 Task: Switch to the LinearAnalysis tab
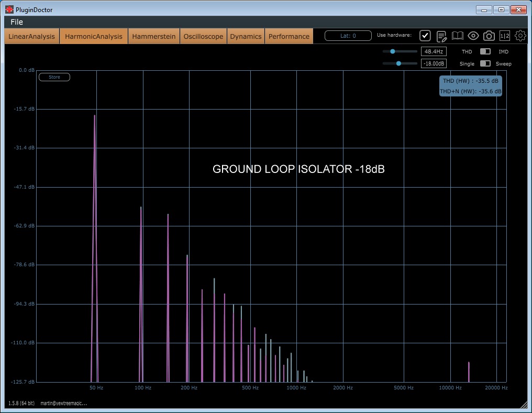(31, 36)
